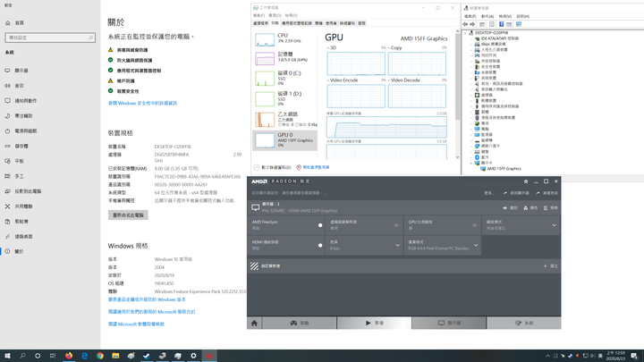644x362 pixels.
Task: Select CPU in Task Manager performance list
Action: tap(285, 39)
